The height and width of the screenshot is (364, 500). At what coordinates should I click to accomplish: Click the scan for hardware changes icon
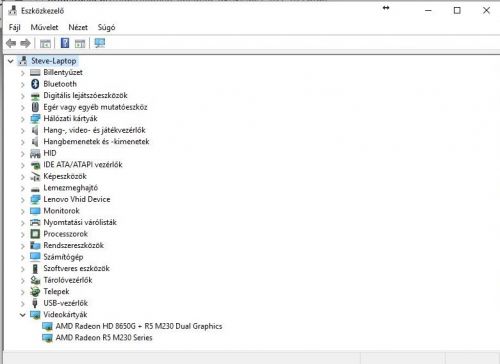tap(100, 43)
